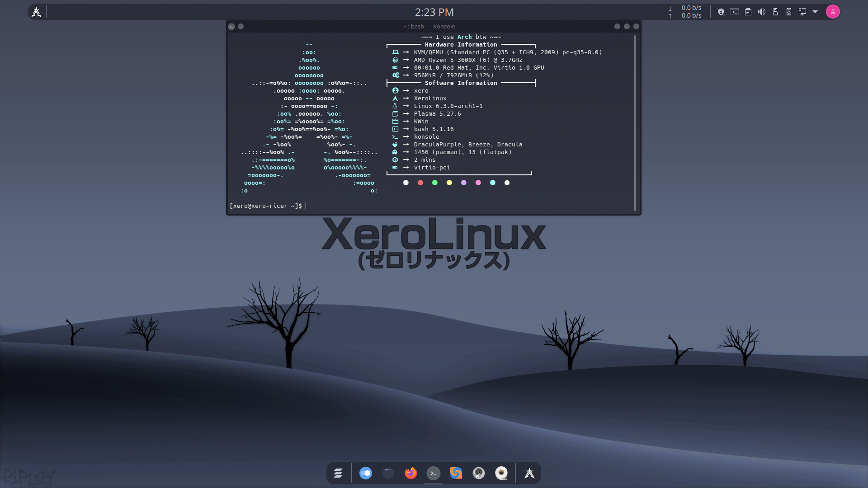Open the USB removable devices tray icon
868x488 pixels.
coord(775,12)
